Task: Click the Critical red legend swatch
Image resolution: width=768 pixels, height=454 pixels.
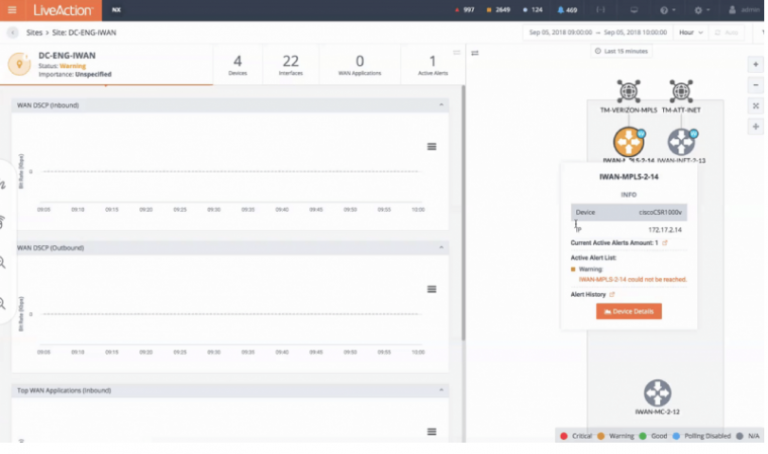Action: coord(564,436)
